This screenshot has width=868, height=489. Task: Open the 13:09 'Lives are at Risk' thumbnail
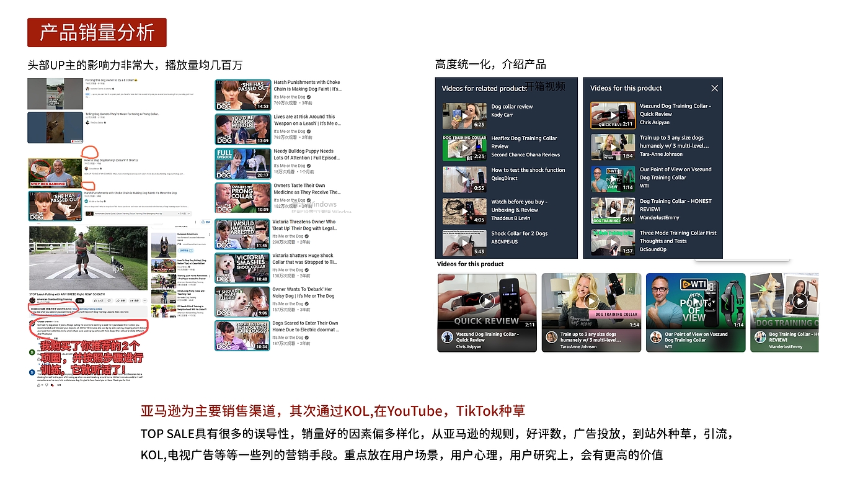(x=242, y=129)
